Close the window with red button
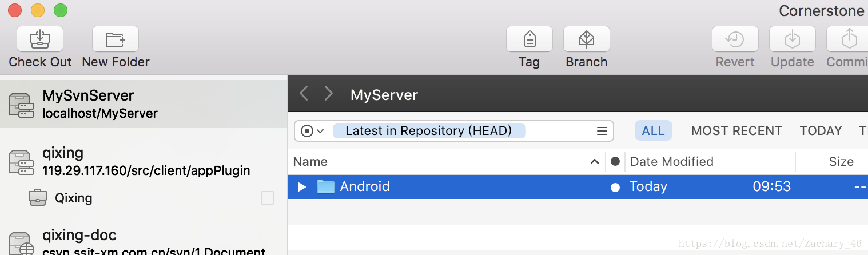 click(x=15, y=10)
